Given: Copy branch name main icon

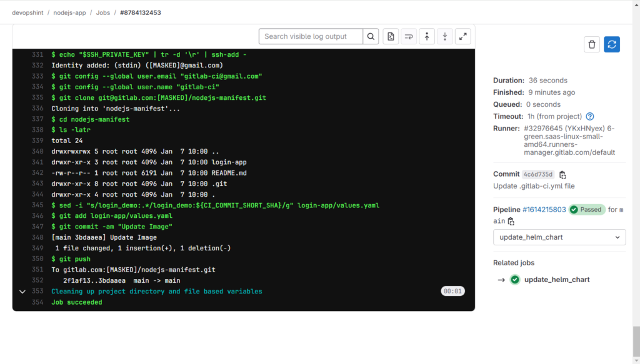Looking at the screenshot, I should 511,222.
